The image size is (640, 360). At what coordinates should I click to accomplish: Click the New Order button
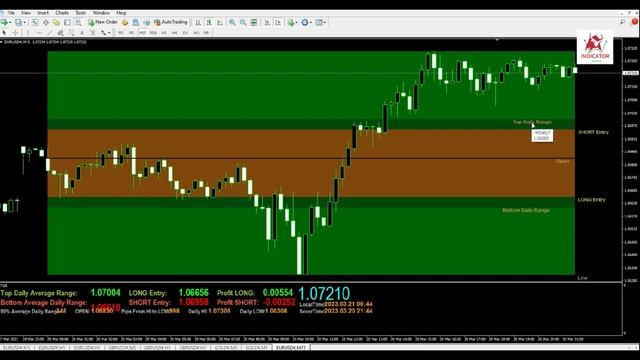tap(103, 22)
